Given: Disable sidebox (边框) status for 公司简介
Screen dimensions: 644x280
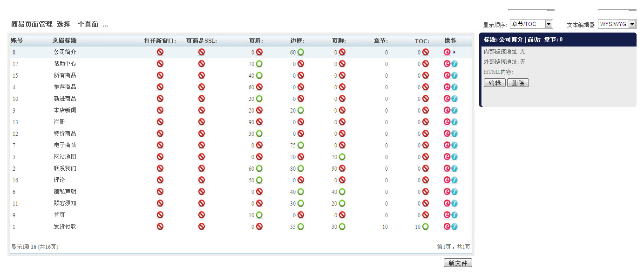Looking at the screenshot, I should [x=301, y=52].
